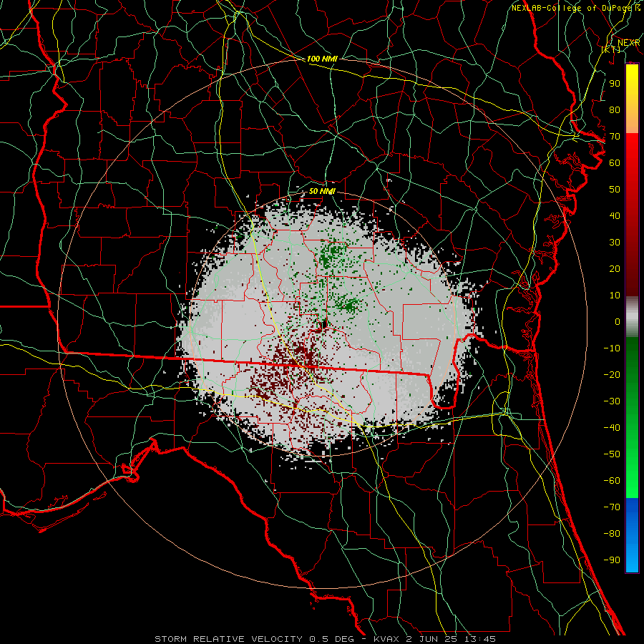The image size is (644, 644).
Task: Click the 80 value on the velocity scale
Action: [x=615, y=110]
